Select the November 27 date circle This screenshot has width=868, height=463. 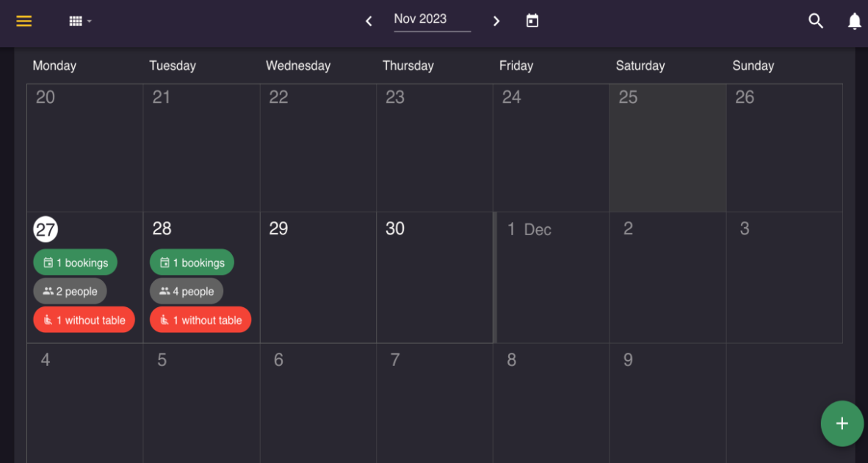[x=46, y=229]
